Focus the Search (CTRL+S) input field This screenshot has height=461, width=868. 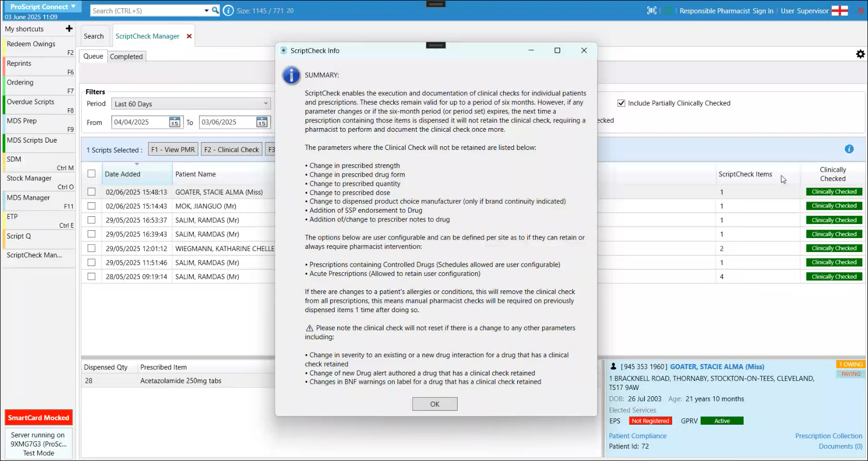pos(147,10)
